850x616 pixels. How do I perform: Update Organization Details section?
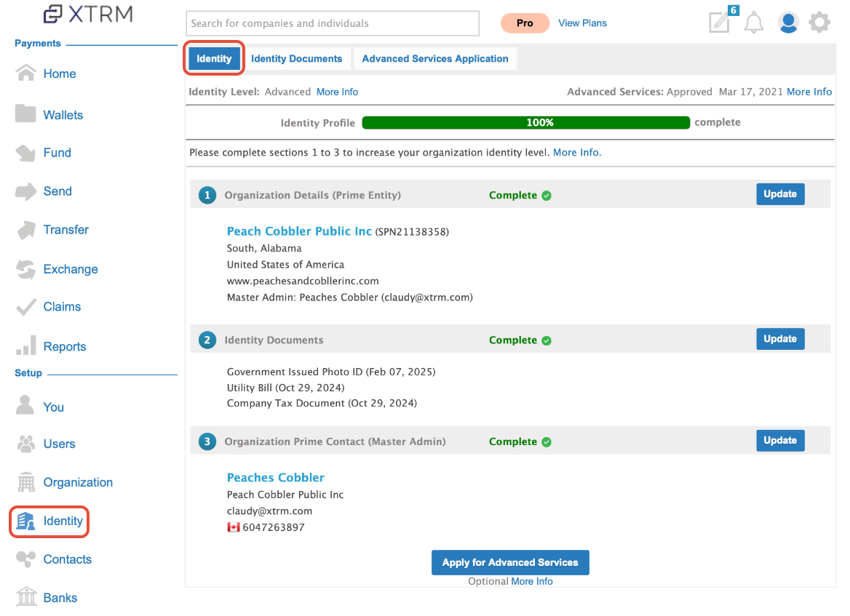click(780, 194)
